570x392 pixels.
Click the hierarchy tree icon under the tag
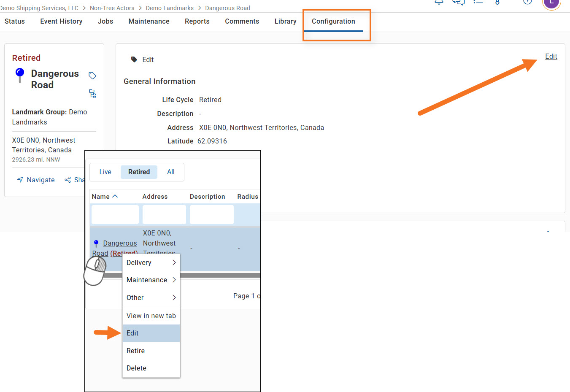[x=92, y=93]
